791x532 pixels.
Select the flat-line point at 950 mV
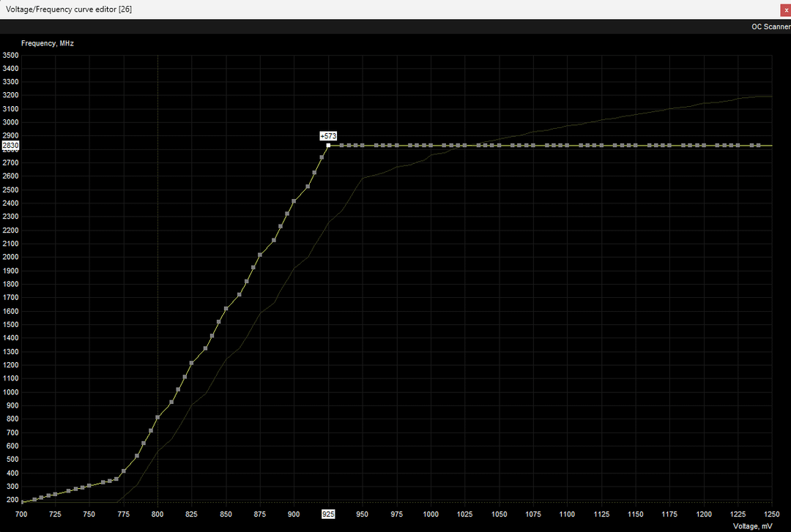[x=362, y=146]
